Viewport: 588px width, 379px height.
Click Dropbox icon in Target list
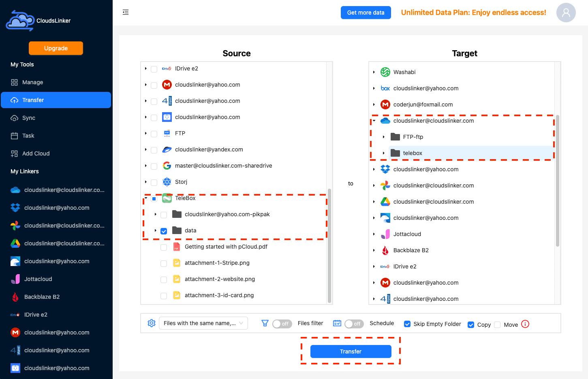[385, 169]
